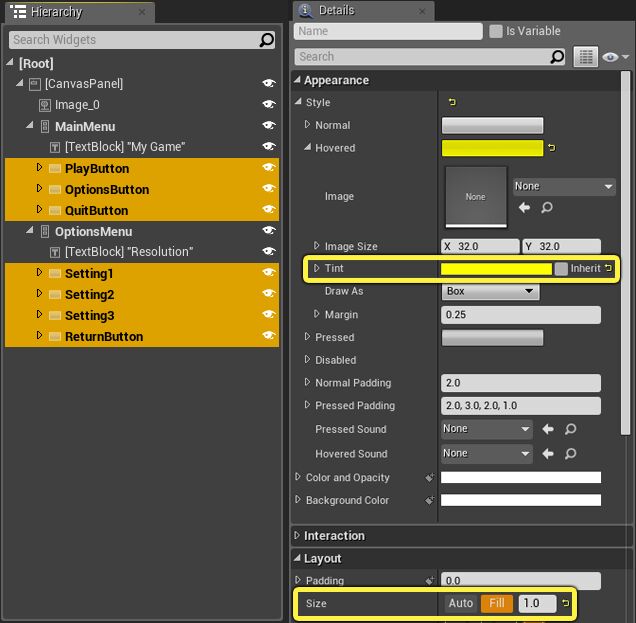Open the view options eye dropdown
Image resolution: width=636 pixels, height=623 pixels.
coord(615,57)
